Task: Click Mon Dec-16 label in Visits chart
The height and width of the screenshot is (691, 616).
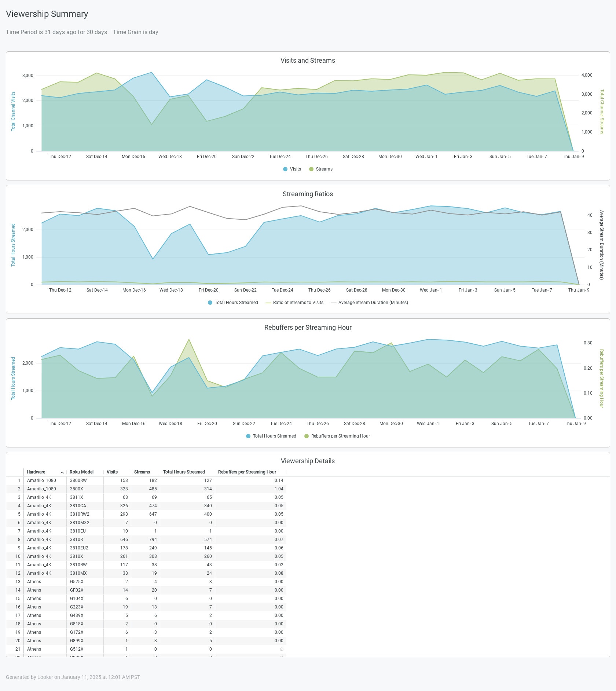Action: tap(133, 157)
